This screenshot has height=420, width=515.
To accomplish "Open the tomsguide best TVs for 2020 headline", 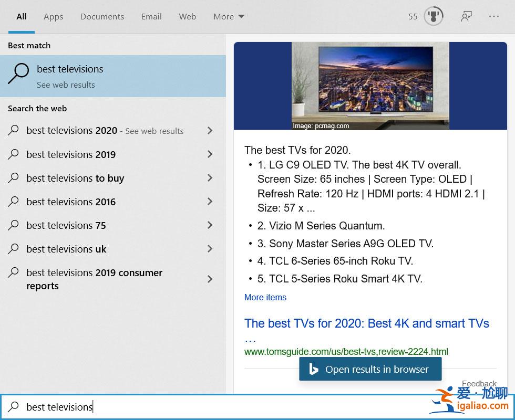I will 366,323.
